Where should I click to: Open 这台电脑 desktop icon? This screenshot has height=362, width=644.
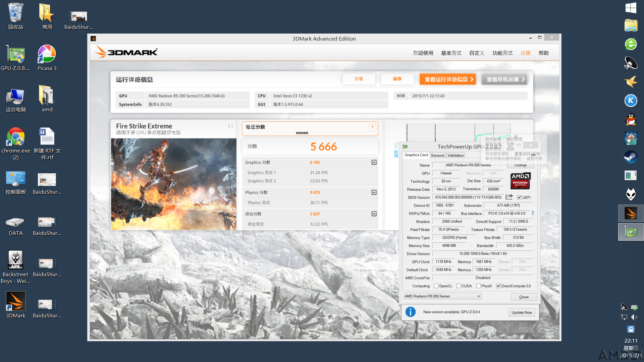click(15, 99)
